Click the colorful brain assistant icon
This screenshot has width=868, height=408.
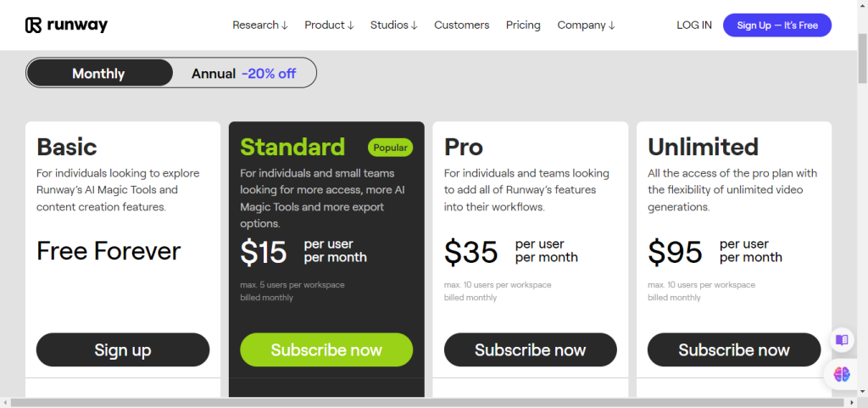pyautogui.click(x=841, y=373)
